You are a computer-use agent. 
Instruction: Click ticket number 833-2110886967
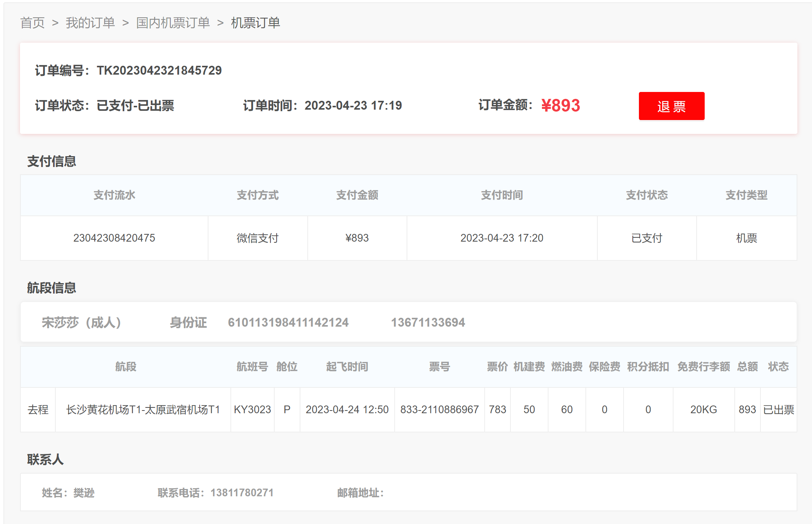point(439,410)
